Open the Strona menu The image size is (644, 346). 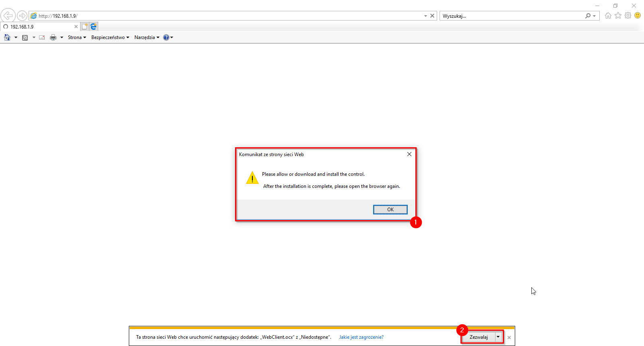(77, 37)
